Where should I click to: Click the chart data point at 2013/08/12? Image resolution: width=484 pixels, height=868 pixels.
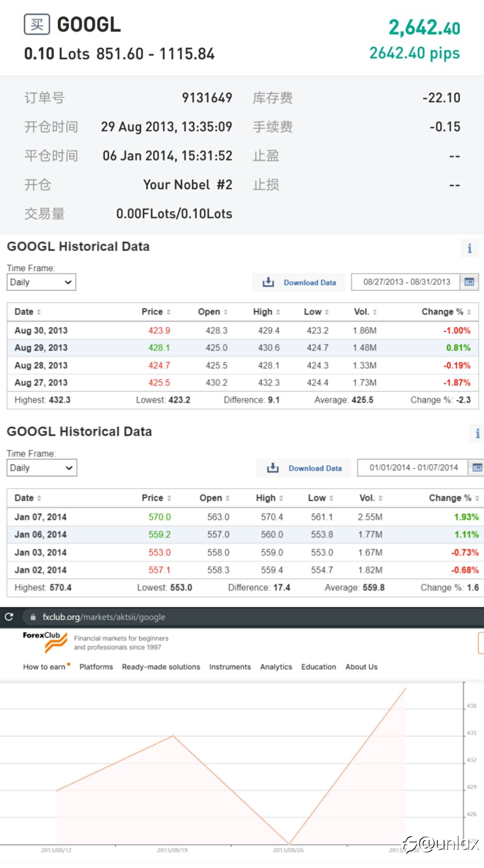57,790
